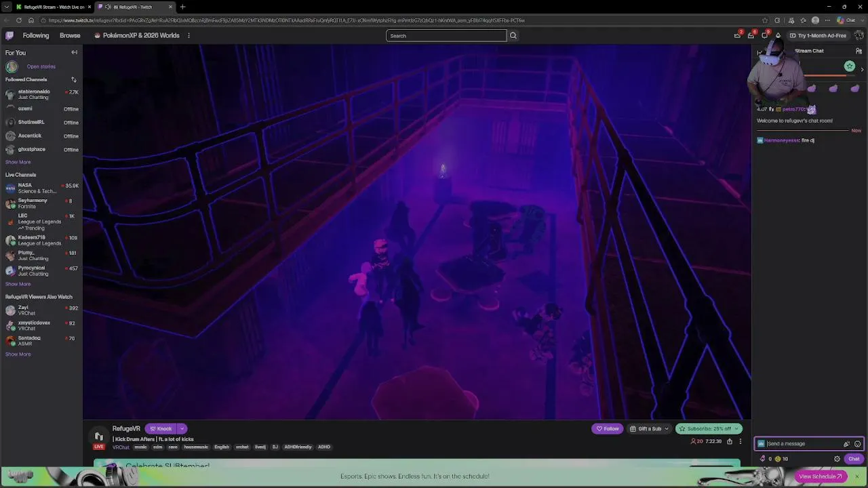Viewport: 868px width, 488px height.
Task: Switch to the RefugeVR Twitch tab
Action: point(136,7)
